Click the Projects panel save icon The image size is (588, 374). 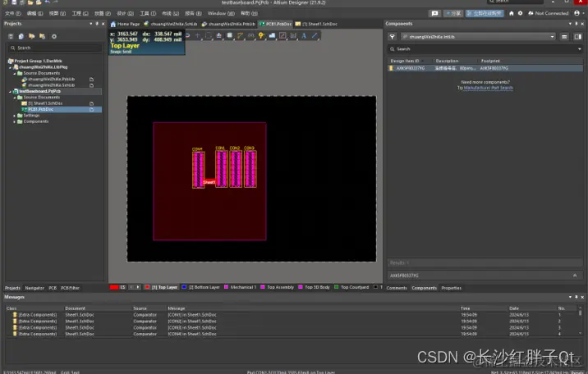click(11, 36)
